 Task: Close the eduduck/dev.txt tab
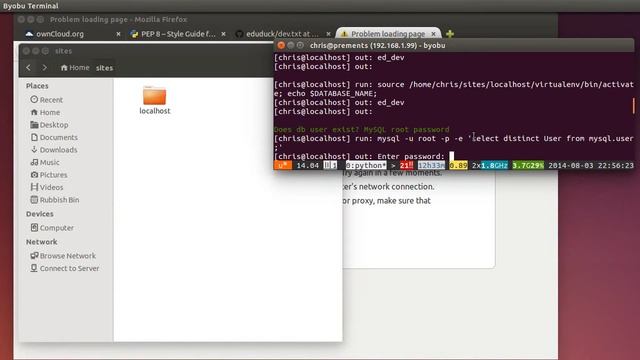click(x=328, y=34)
